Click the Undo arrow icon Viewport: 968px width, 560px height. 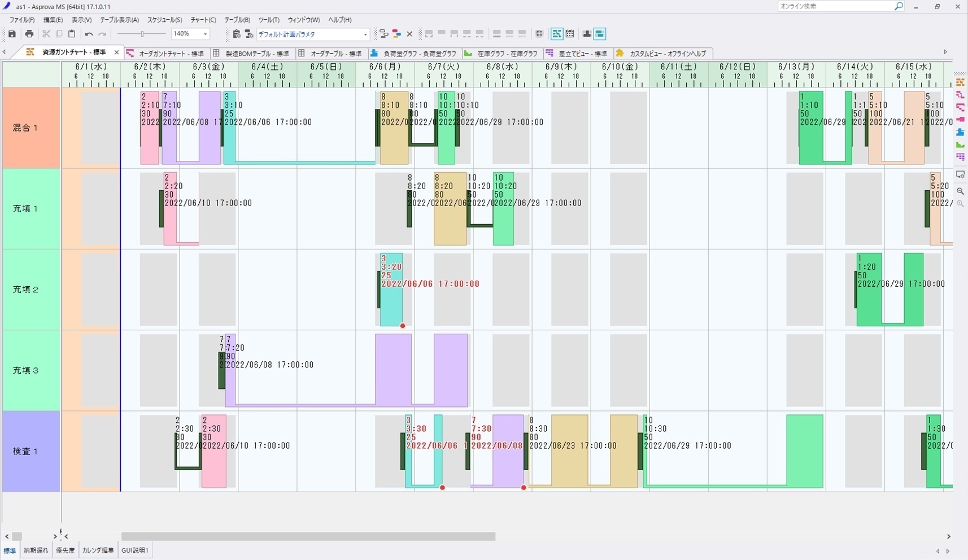point(89,34)
